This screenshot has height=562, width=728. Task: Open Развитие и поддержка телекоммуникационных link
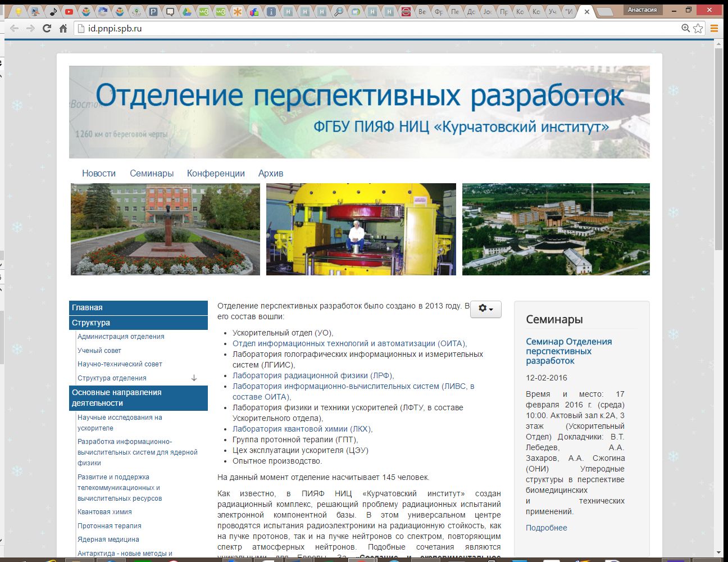[120, 488]
